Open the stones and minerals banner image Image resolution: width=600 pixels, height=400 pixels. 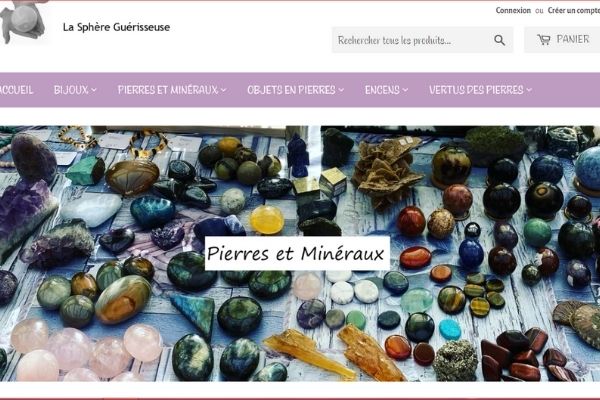point(300,253)
